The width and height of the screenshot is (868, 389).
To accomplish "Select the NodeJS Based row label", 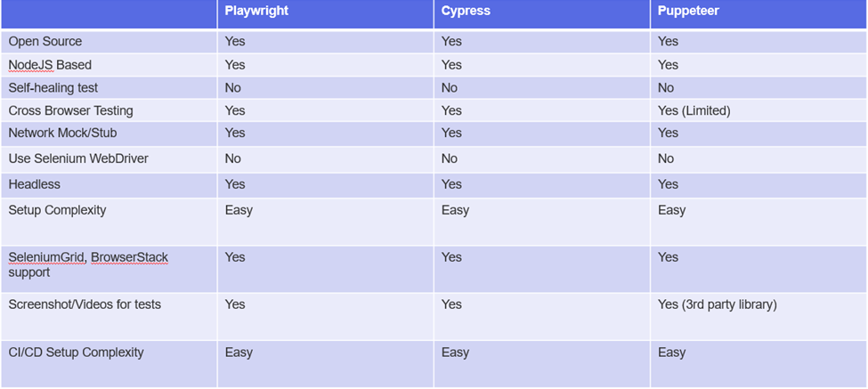I will point(50,65).
